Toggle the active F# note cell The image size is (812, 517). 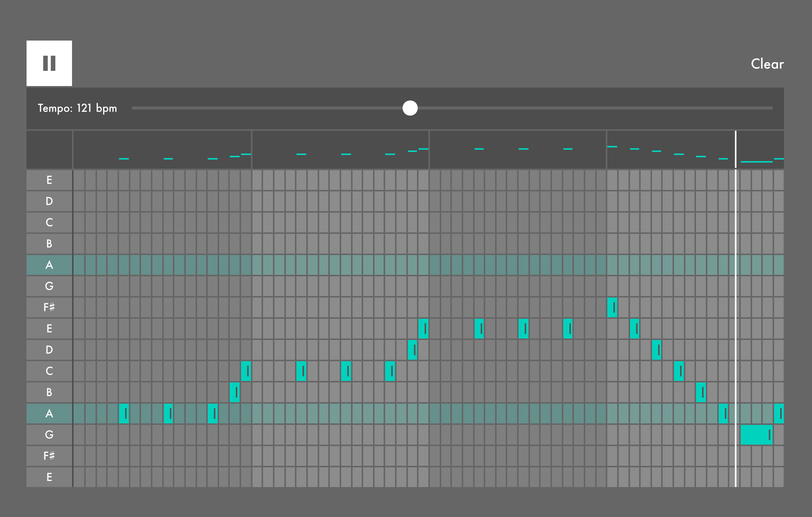[x=612, y=307]
